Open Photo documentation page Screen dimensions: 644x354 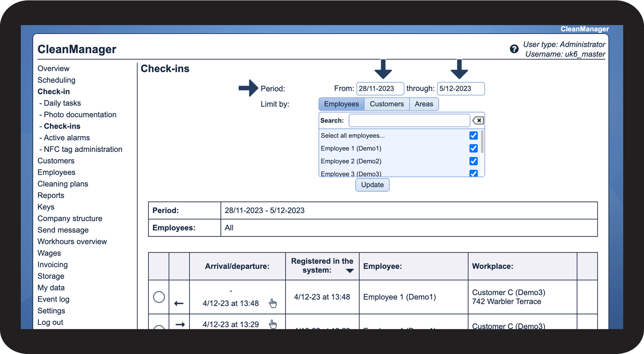[x=80, y=114]
